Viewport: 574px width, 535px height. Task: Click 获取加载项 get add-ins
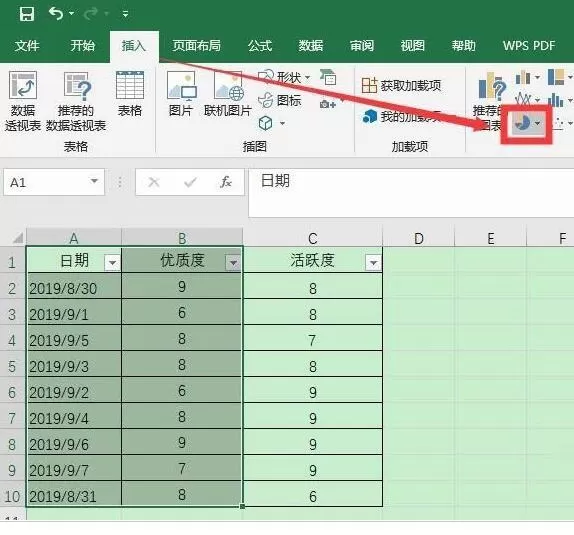[x=401, y=86]
